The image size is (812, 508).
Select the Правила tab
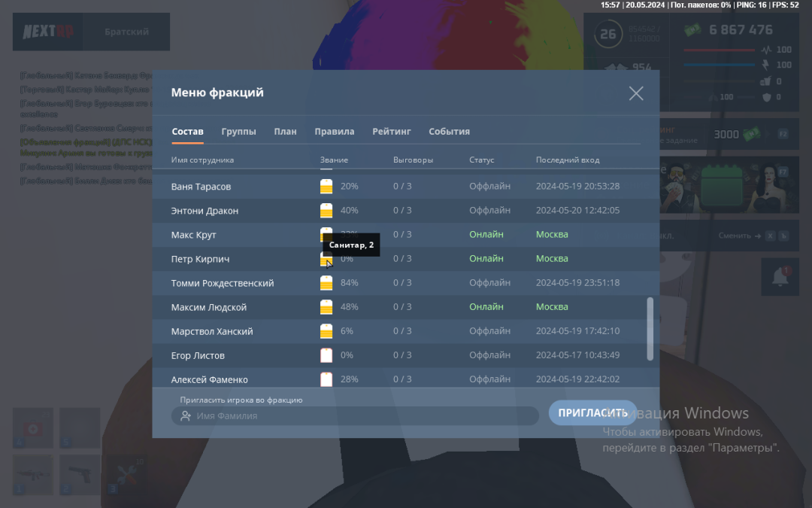pos(334,132)
